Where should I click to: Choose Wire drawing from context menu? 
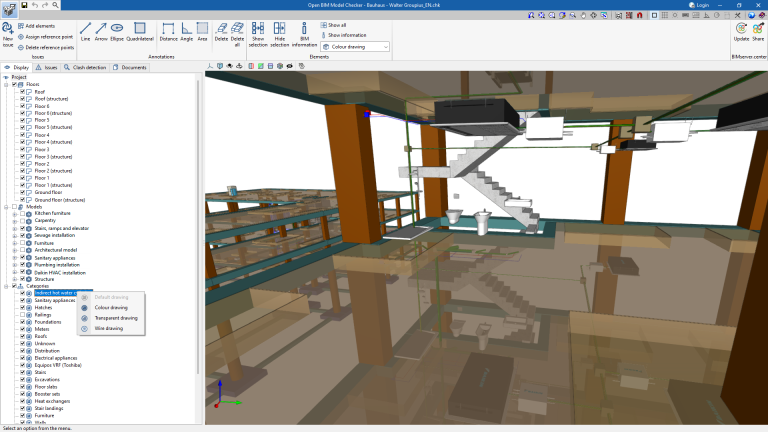(111, 328)
